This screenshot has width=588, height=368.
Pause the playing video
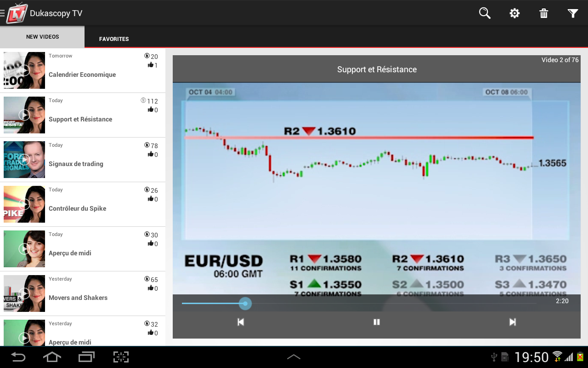[x=377, y=322]
